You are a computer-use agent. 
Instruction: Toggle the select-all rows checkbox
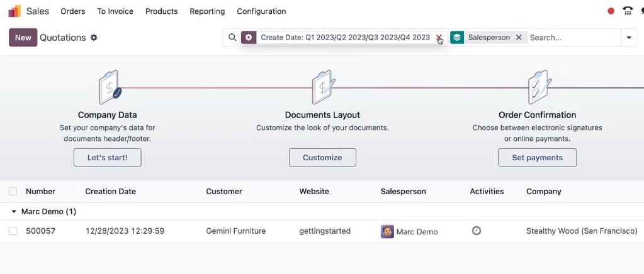click(13, 191)
